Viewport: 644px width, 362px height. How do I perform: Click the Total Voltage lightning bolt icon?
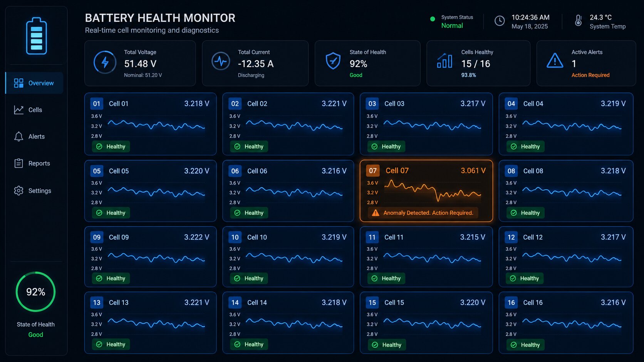coord(105,62)
